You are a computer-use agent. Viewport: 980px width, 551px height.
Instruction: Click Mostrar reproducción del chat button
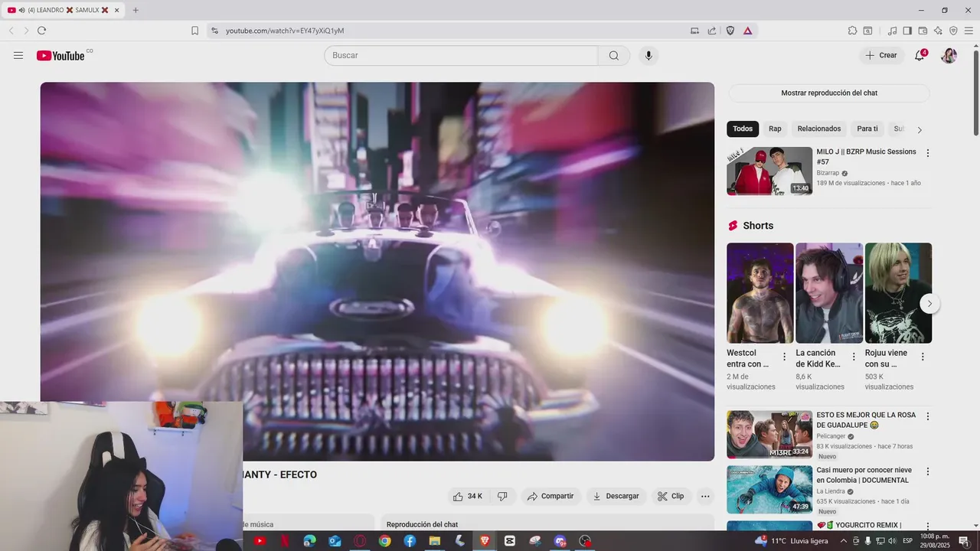click(829, 93)
